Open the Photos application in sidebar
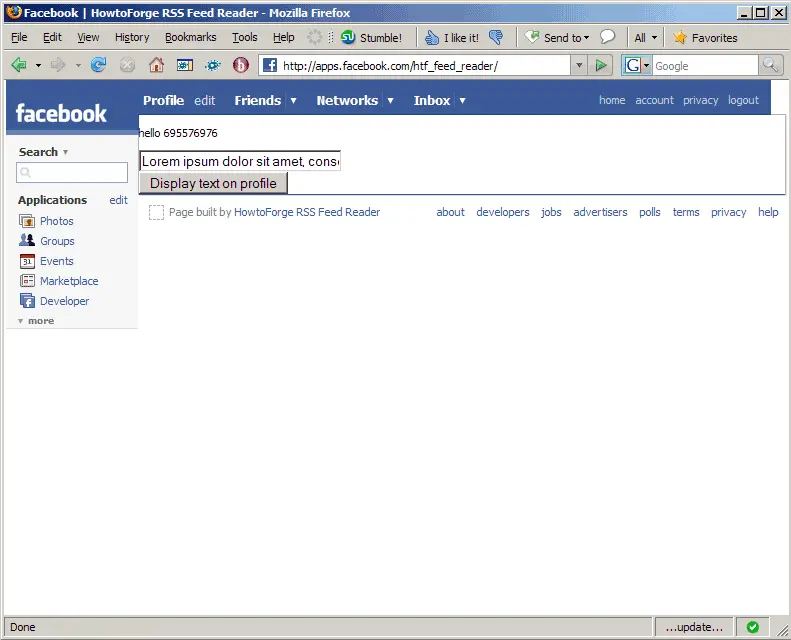The height and width of the screenshot is (640, 791). pyautogui.click(x=56, y=221)
